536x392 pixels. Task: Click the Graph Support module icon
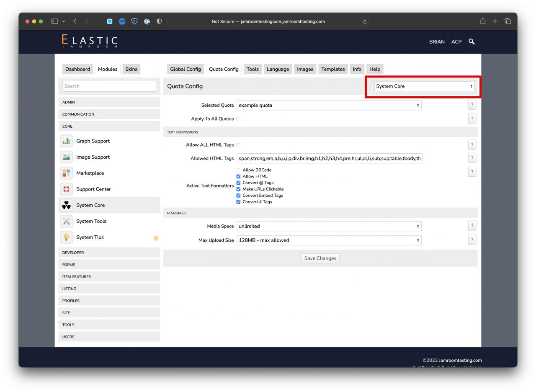coord(67,141)
